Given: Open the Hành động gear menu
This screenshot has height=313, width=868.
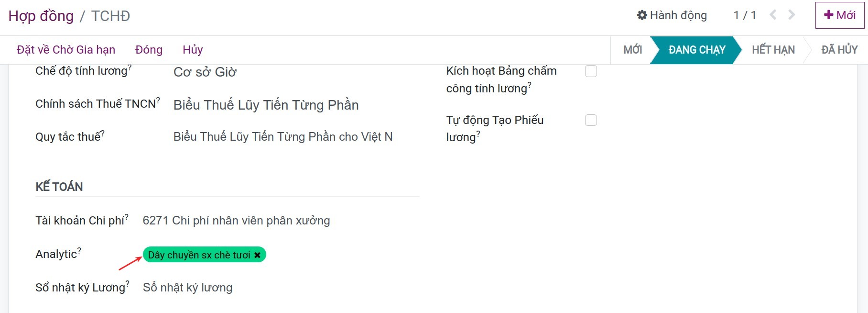Looking at the screenshot, I should [x=671, y=15].
